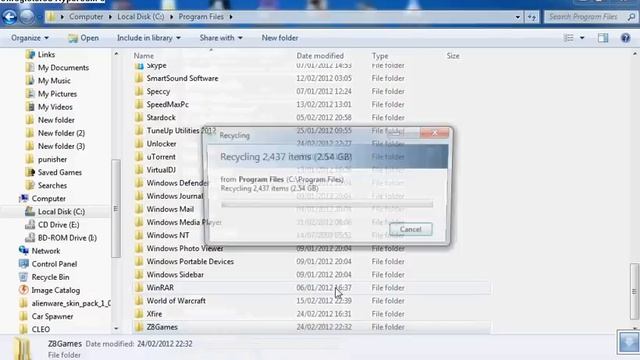Screen dimensions: 640x360
Task: Click the BD-ROM Drive (I:) icon
Action: point(30,238)
